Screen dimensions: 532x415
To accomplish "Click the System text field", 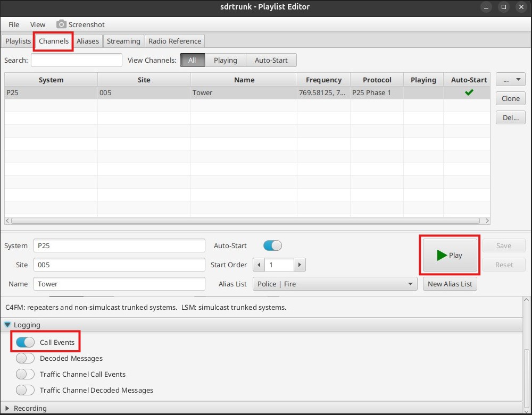I will tap(119, 245).
